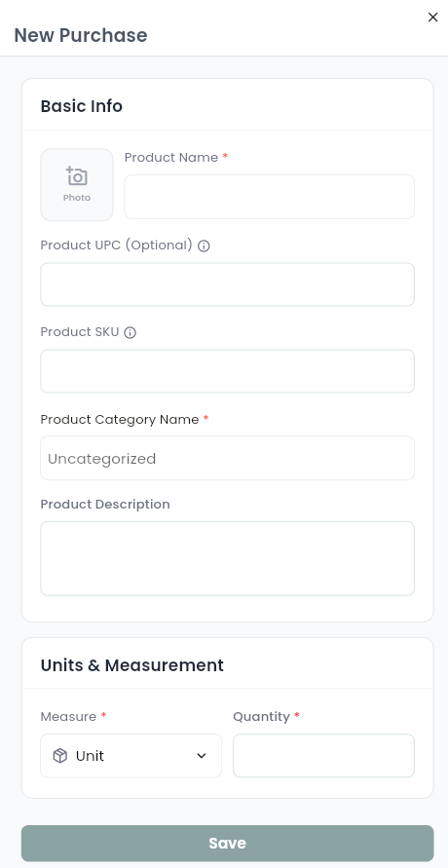Click the chevron arrow in Measure field
448x868 pixels.
click(x=202, y=756)
